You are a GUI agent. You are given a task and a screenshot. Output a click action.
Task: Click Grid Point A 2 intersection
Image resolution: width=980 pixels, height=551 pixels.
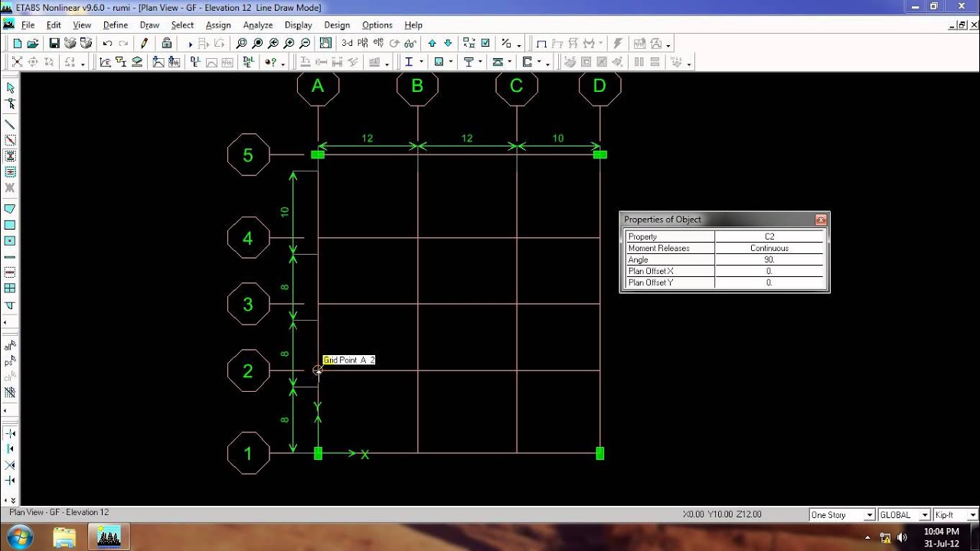point(318,370)
